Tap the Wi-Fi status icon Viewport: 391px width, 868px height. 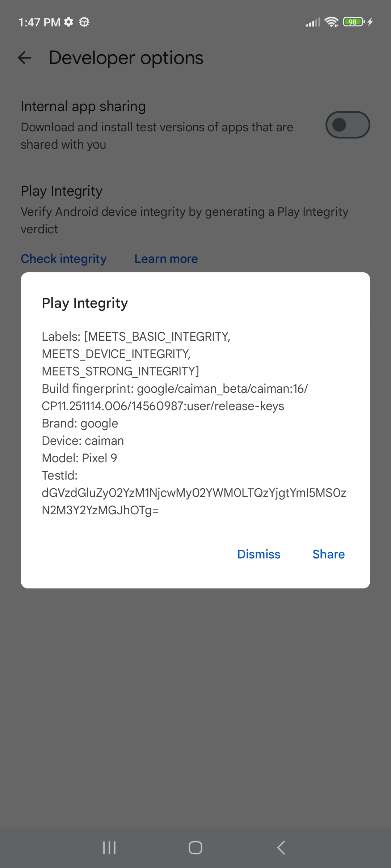tap(331, 22)
